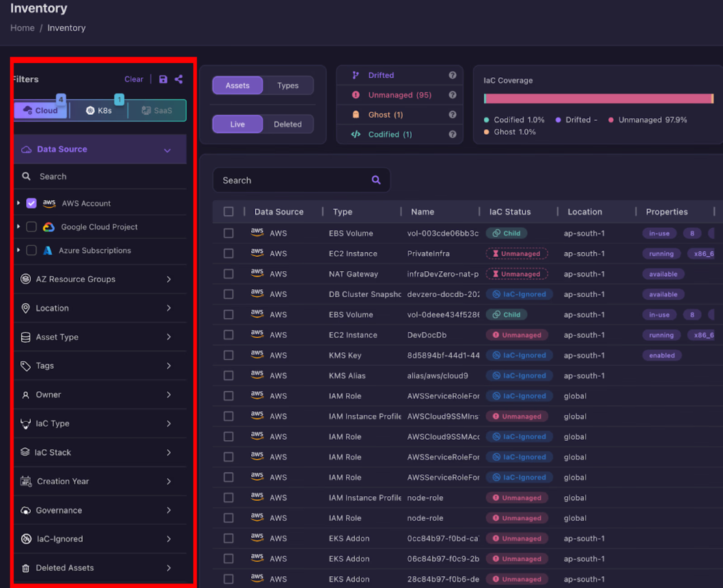This screenshot has height=588, width=723.
Task: Click the help icon next to Codified (1)
Action: (452, 134)
